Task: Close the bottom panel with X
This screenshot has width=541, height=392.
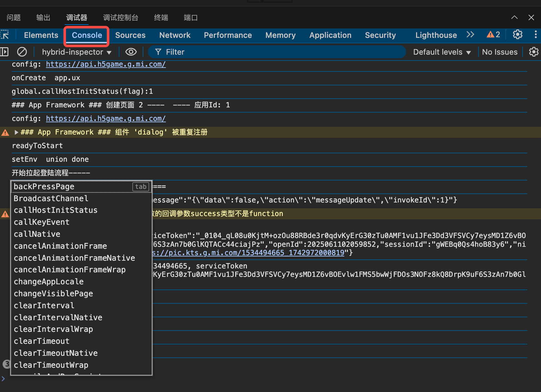Action: [x=531, y=17]
